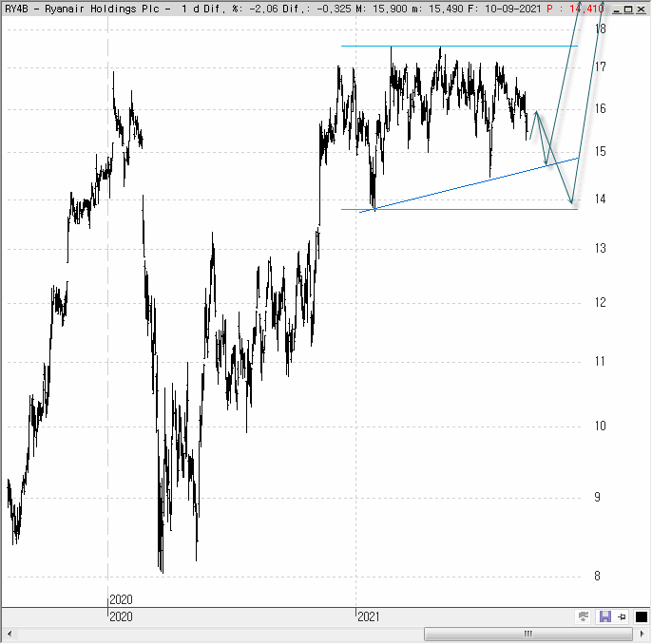652x644 pixels.
Task: Click the price axis label '16'
Action: pyautogui.click(x=600, y=109)
